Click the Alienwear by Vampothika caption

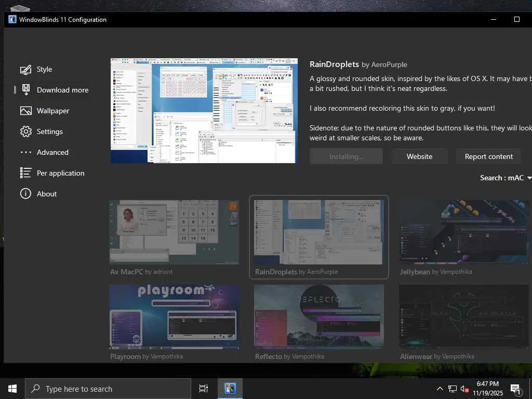click(437, 356)
